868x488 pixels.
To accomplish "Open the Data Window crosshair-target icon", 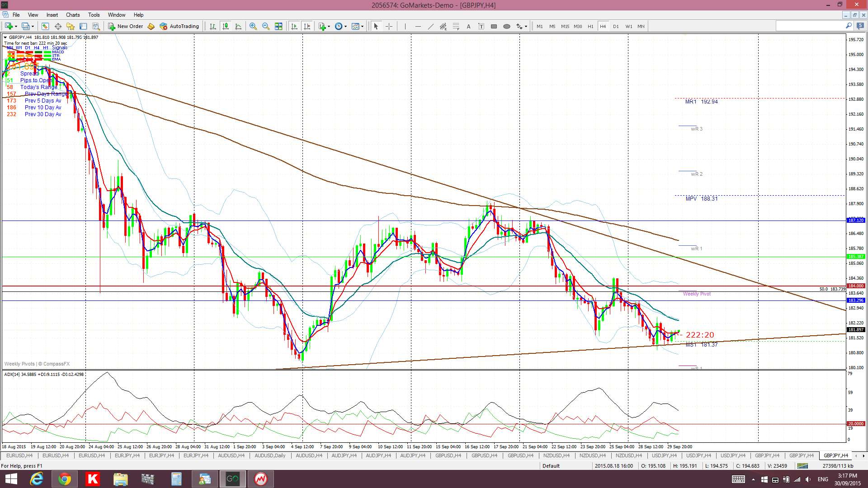I will tap(58, 26).
